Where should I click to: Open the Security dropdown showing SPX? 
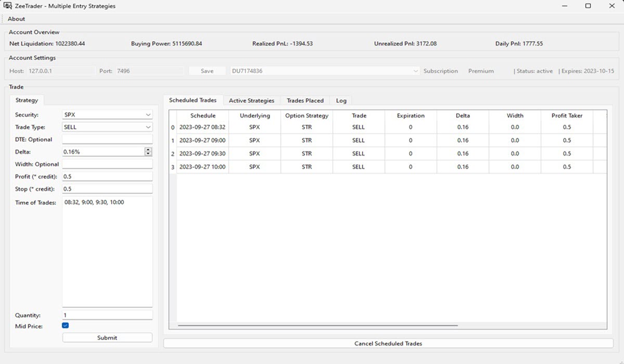point(107,114)
